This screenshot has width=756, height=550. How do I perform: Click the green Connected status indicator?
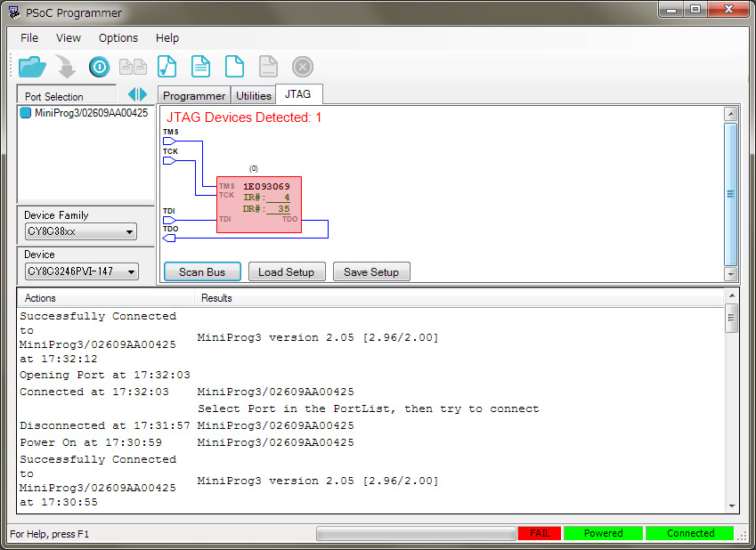(x=690, y=533)
